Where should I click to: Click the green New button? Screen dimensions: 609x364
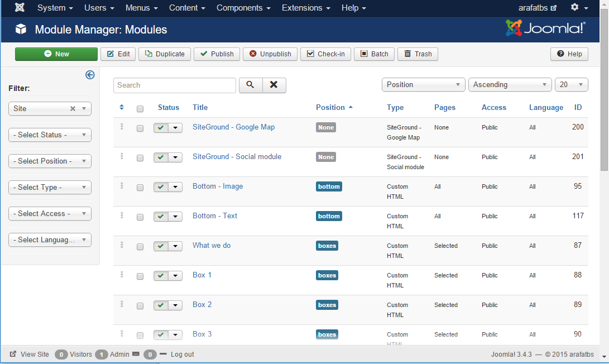coord(56,54)
